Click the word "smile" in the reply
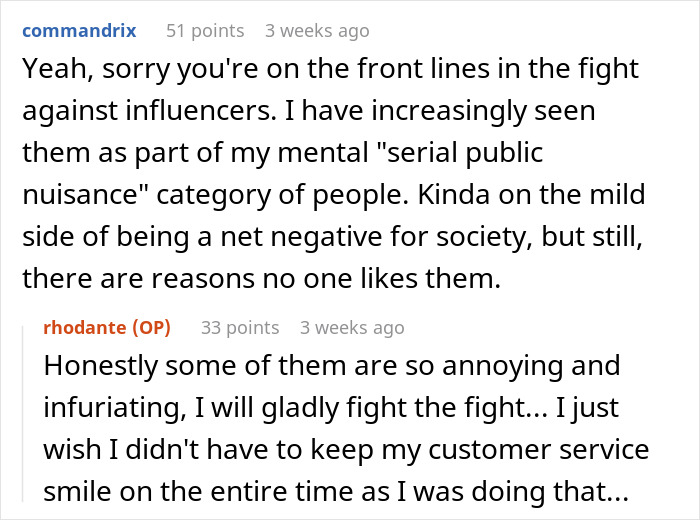The image size is (700, 520). click(x=78, y=491)
